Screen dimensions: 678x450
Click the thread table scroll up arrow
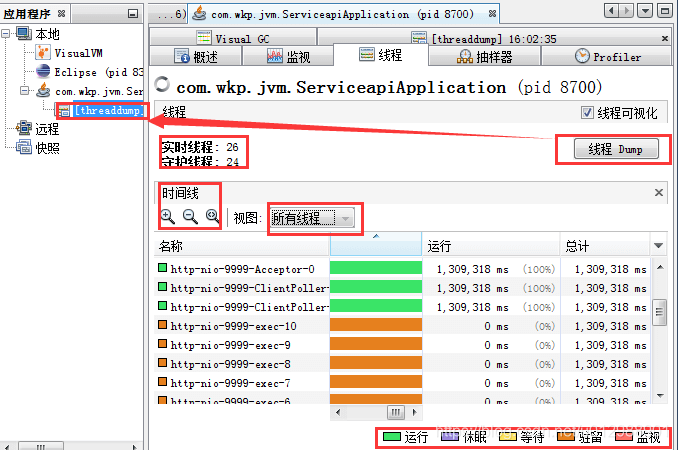pyautogui.click(x=660, y=267)
